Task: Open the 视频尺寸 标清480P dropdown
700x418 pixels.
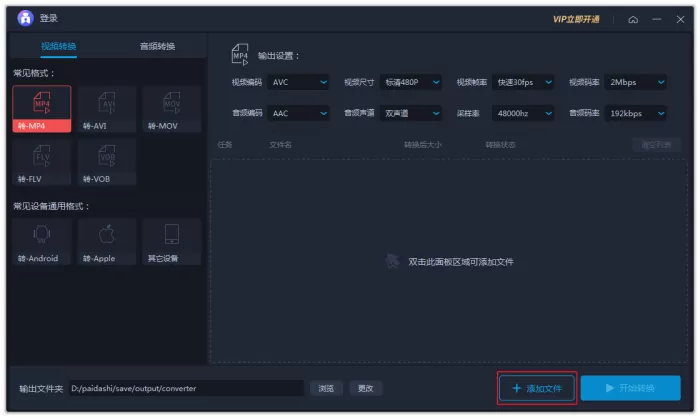Action: (411, 82)
